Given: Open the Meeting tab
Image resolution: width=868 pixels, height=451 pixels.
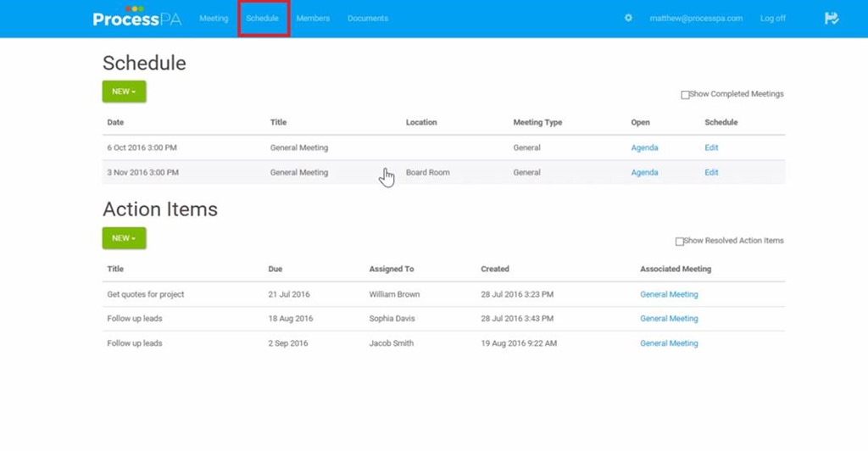Looking at the screenshot, I should [x=214, y=19].
